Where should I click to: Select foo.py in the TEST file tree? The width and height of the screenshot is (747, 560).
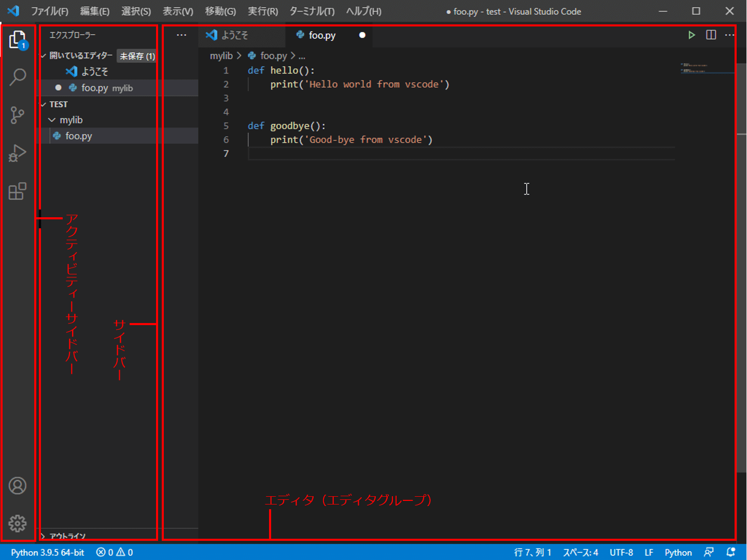[x=79, y=136]
